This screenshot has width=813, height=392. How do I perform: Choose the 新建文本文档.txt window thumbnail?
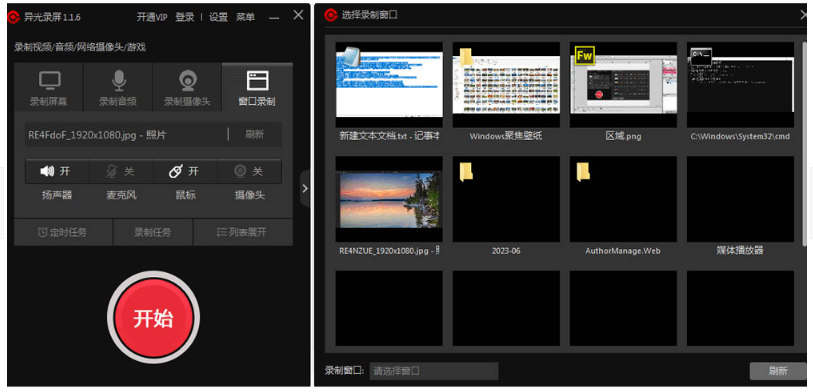click(x=389, y=85)
